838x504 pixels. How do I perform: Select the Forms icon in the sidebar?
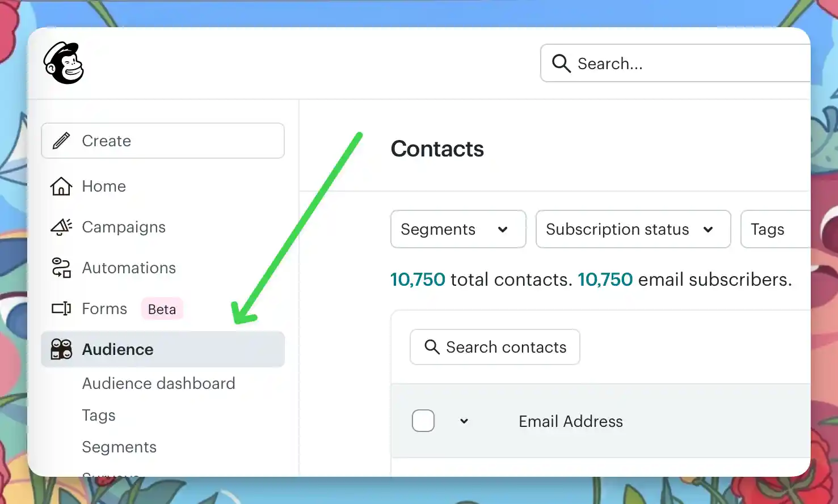(x=60, y=308)
